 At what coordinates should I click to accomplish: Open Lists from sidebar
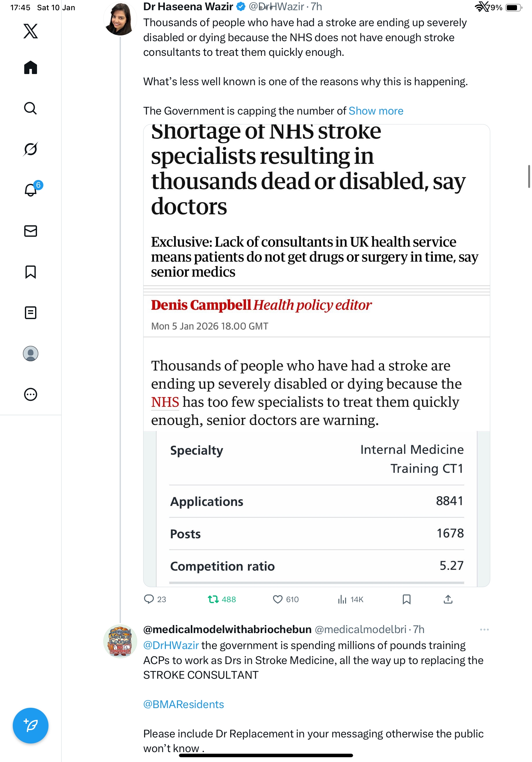[31, 313]
